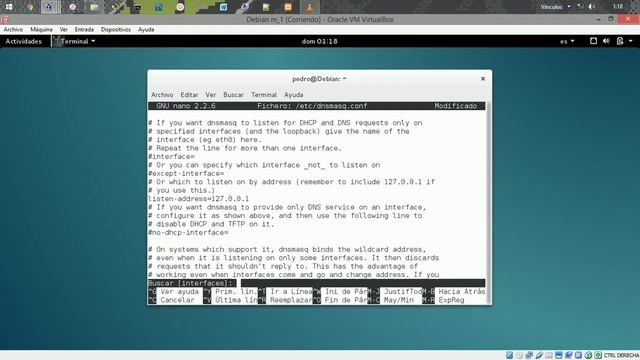This screenshot has height=360, width=640.
Task: Open VirtualBox Ayuda menu
Action: coord(146,29)
